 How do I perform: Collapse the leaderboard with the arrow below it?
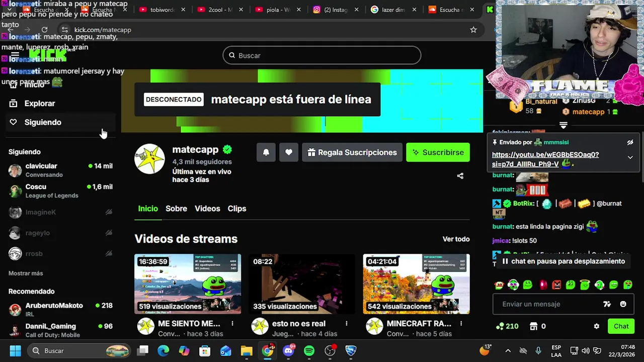tap(563, 125)
